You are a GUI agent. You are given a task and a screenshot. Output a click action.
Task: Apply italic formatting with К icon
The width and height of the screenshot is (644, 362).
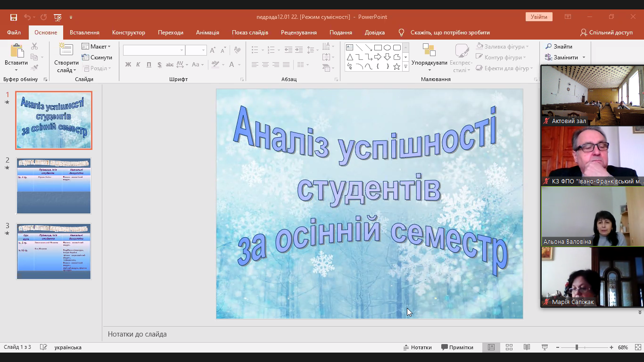138,64
